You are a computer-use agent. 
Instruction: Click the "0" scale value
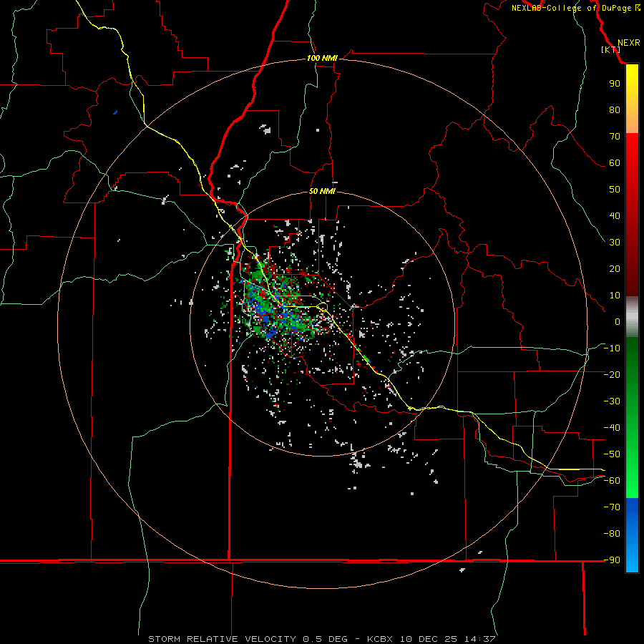pos(618,321)
